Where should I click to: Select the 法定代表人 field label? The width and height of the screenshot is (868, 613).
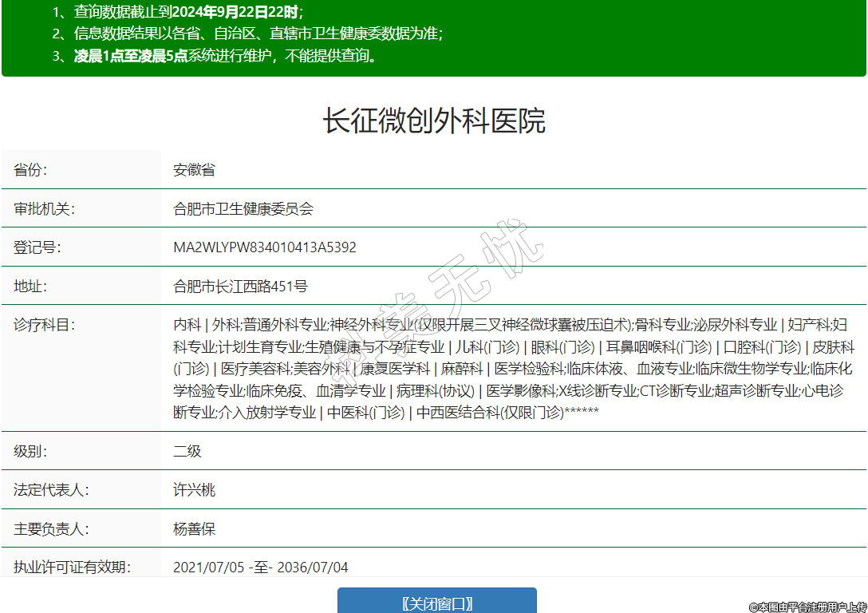51,490
